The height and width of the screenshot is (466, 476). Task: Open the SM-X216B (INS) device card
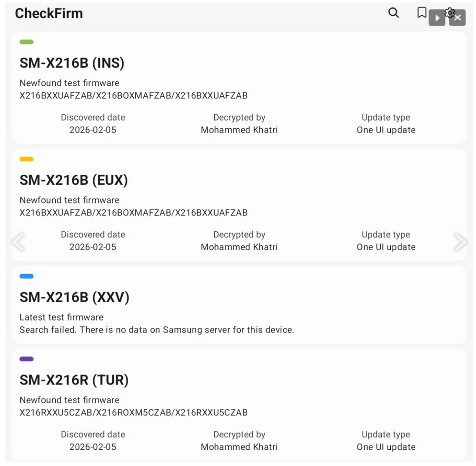click(x=72, y=63)
